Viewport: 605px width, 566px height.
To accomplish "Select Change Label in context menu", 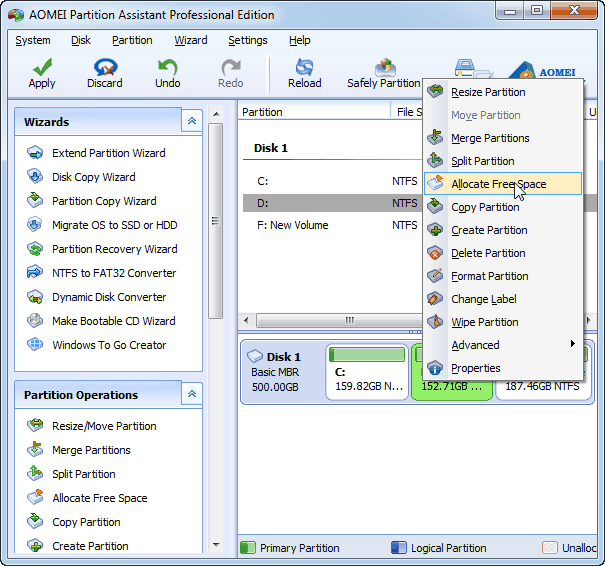I will pos(503,299).
